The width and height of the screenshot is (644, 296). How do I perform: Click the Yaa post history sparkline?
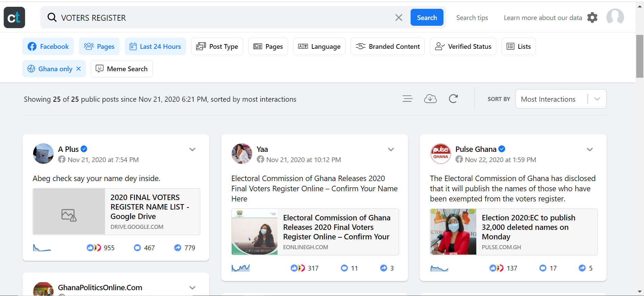pos(241,268)
